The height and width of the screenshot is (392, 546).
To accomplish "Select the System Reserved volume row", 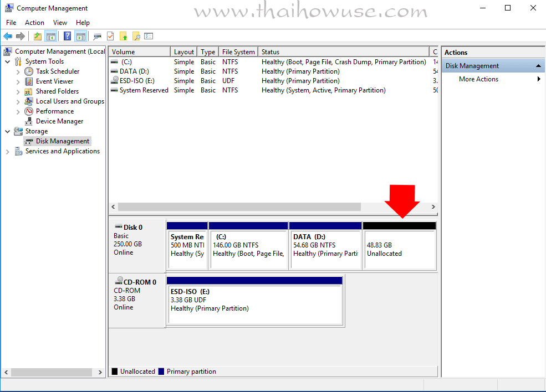I will (273, 90).
